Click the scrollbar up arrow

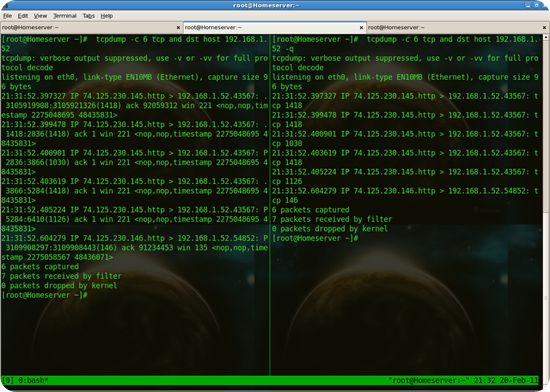click(546, 37)
